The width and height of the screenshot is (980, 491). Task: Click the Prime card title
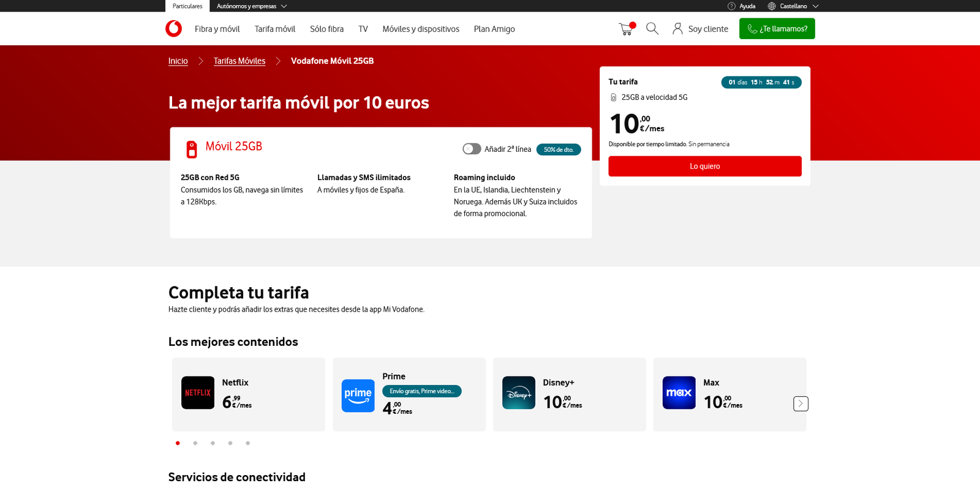coord(394,377)
